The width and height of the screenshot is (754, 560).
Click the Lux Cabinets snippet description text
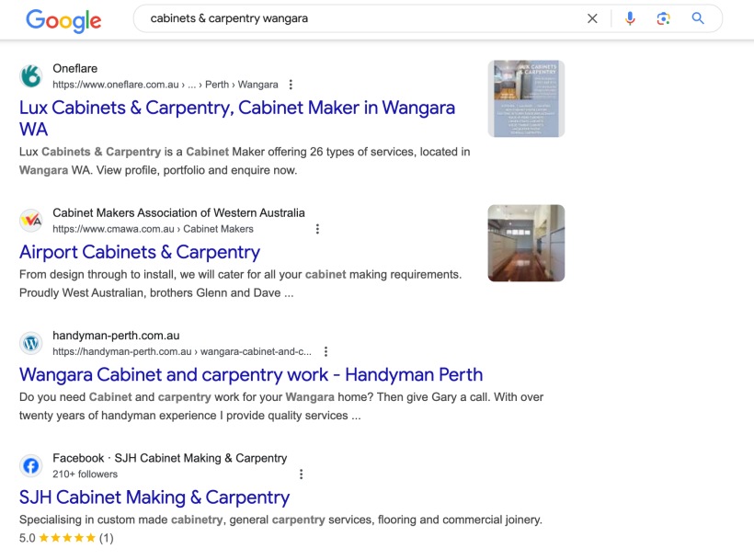pos(245,161)
